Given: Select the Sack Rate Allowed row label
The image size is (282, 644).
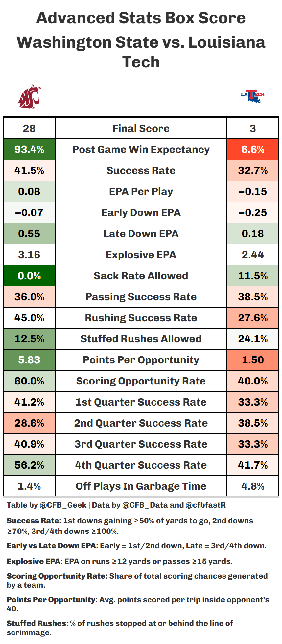Looking at the screenshot, I should coord(141,276).
